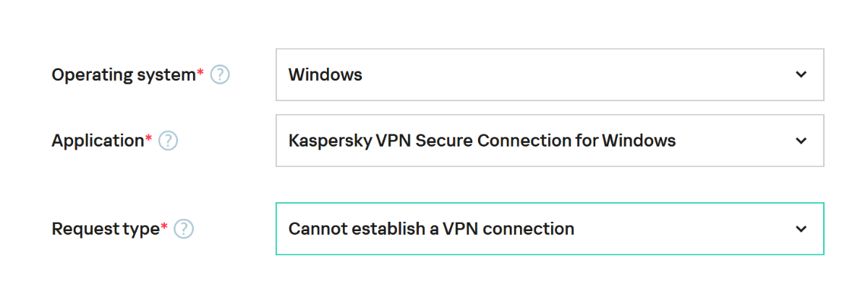Click red asterisk next to Operating system
The height and width of the screenshot is (294, 868).
200,71
